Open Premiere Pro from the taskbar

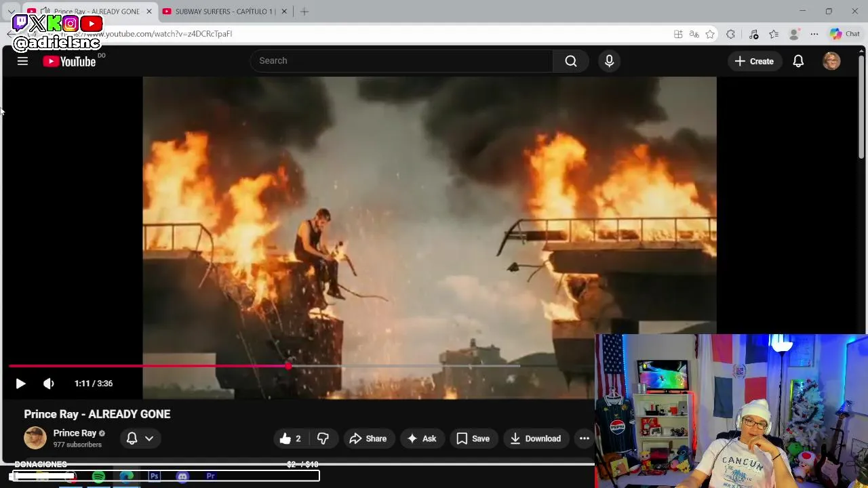point(211,476)
